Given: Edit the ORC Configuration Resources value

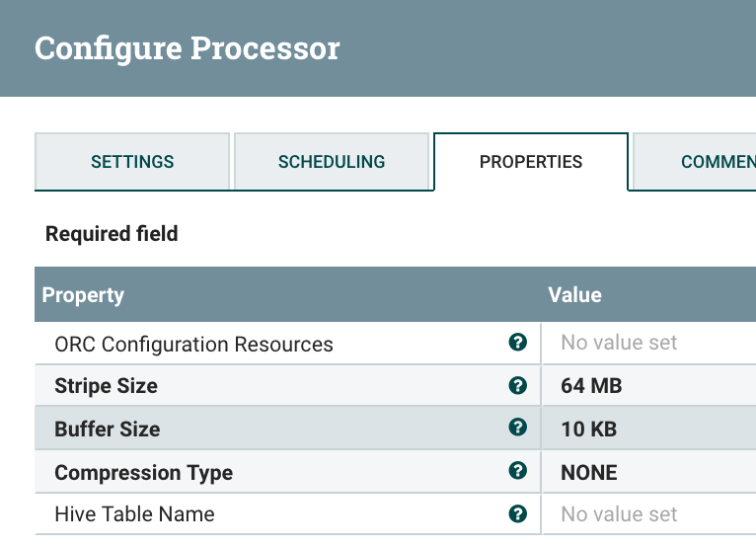Looking at the screenshot, I should point(620,343).
